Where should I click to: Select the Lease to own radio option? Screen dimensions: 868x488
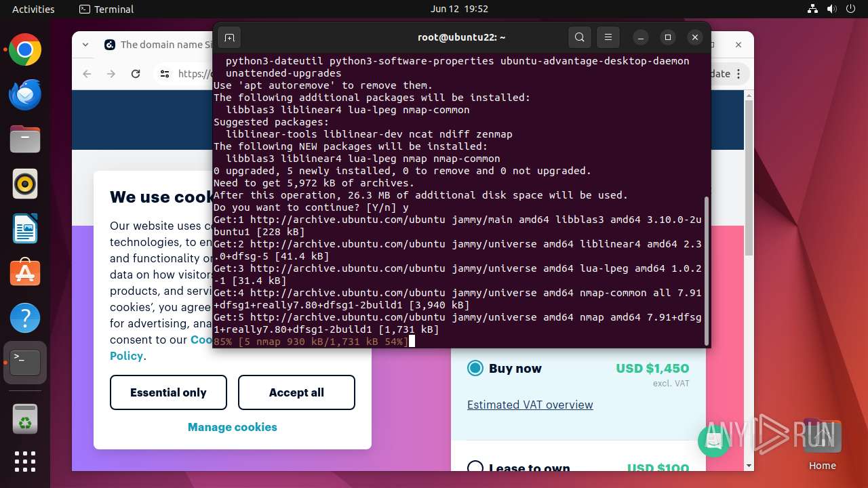pos(475,468)
